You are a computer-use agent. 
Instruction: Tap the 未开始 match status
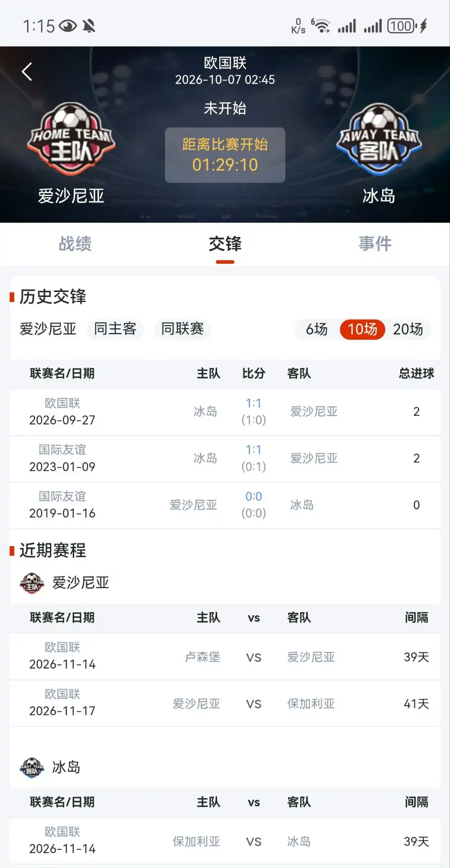pyautogui.click(x=225, y=108)
